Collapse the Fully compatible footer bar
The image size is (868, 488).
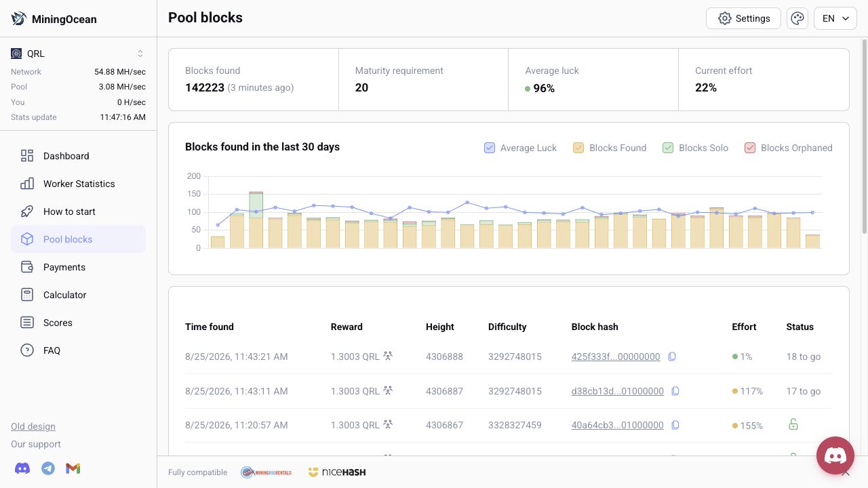845,472
